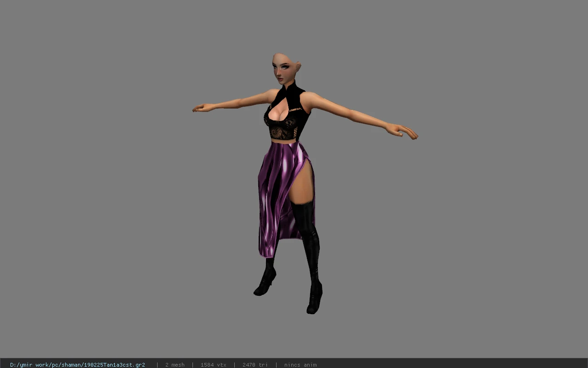Click the 'nincs anim' status entry
The image size is (588, 368).
[300, 365]
